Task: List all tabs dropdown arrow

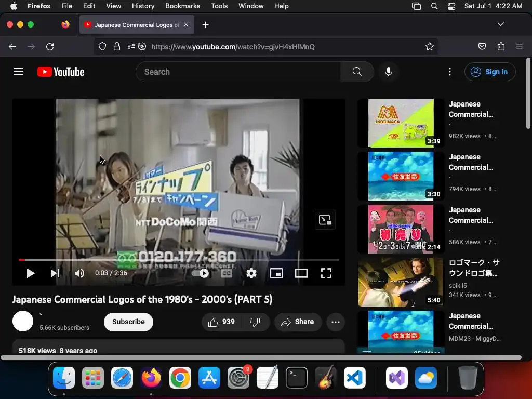Action: (x=501, y=24)
